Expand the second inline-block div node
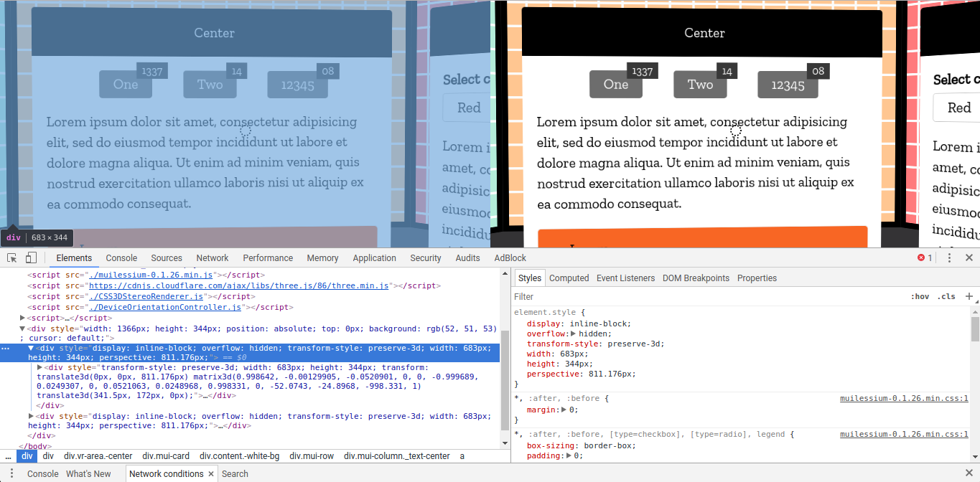 coord(31,416)
